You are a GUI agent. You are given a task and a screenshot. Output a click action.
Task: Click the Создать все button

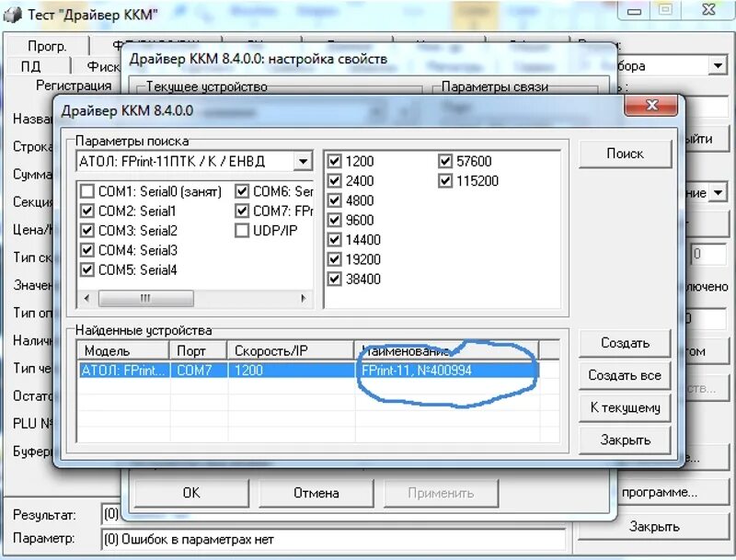click(626, 376)
